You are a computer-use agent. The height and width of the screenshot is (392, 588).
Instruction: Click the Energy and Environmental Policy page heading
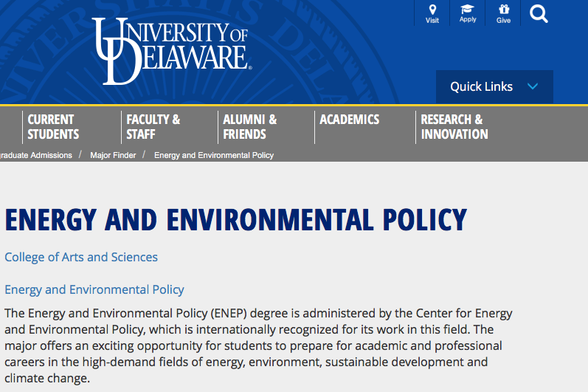[235, 220]
